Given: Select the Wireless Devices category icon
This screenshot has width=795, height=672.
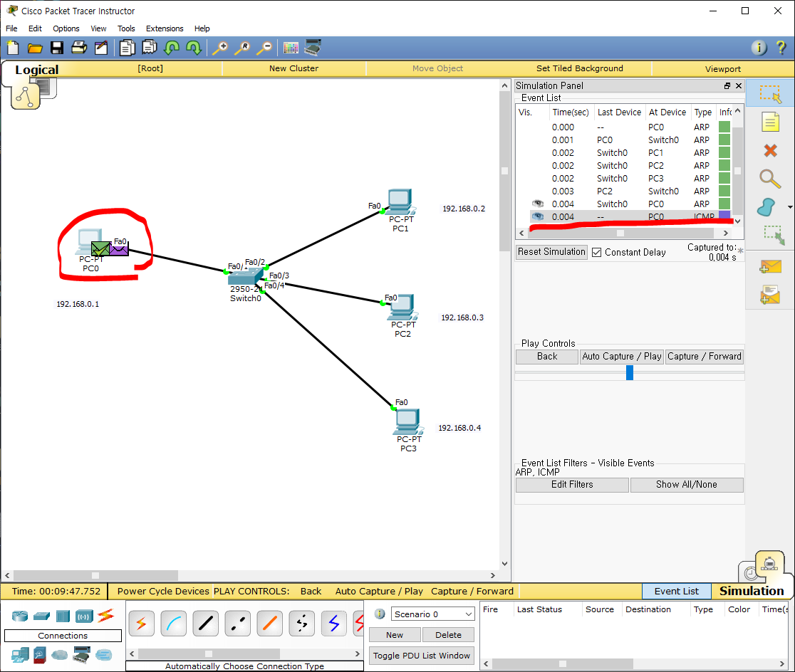Looking at the screenshot, I should [x=84, y=616].
